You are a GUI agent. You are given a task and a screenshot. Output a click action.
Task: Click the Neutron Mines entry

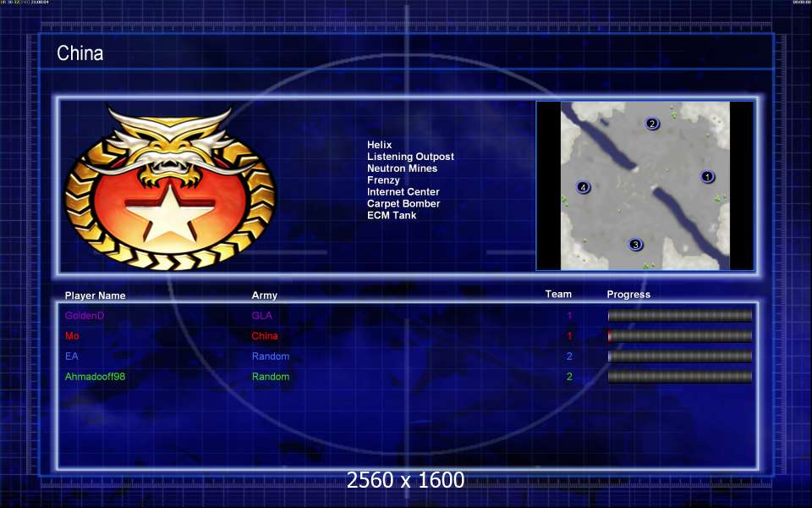click(403, 168)
